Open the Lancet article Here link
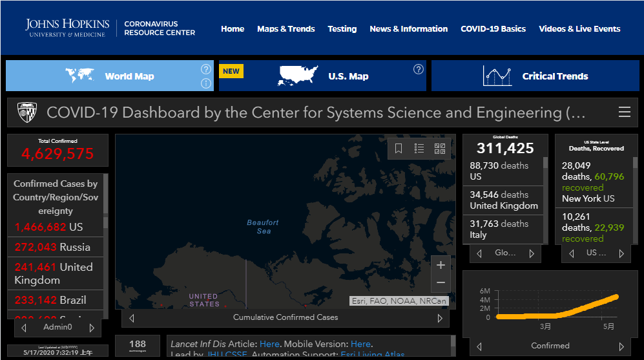644x360 pixels. (x=269, y=344)
